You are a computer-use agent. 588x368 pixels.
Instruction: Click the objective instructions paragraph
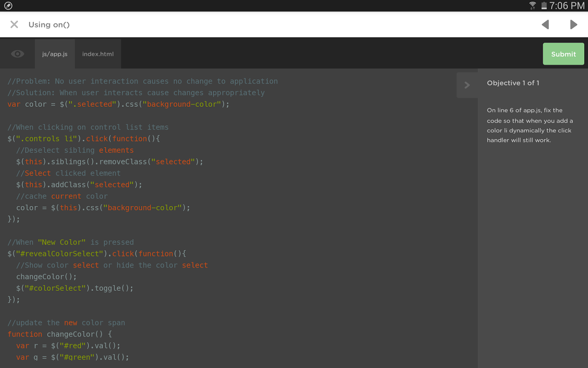pos(530,125)
